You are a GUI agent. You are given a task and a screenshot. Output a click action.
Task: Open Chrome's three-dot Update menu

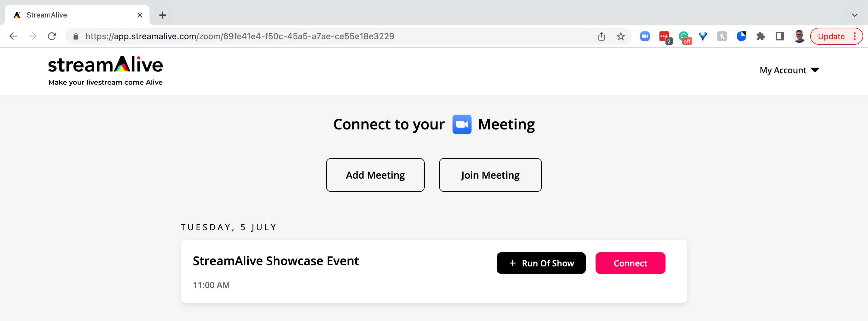coord(854,36)
